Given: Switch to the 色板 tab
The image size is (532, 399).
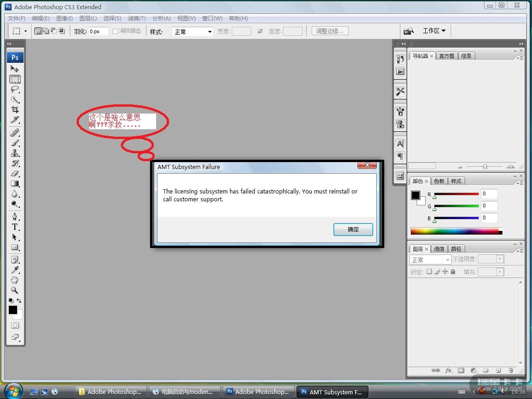Looking at the screenshot, I should pos(439,181).
